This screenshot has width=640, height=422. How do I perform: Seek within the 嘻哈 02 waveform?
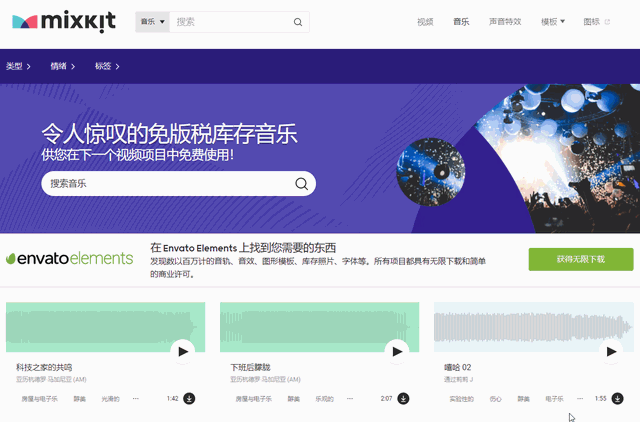533,327
